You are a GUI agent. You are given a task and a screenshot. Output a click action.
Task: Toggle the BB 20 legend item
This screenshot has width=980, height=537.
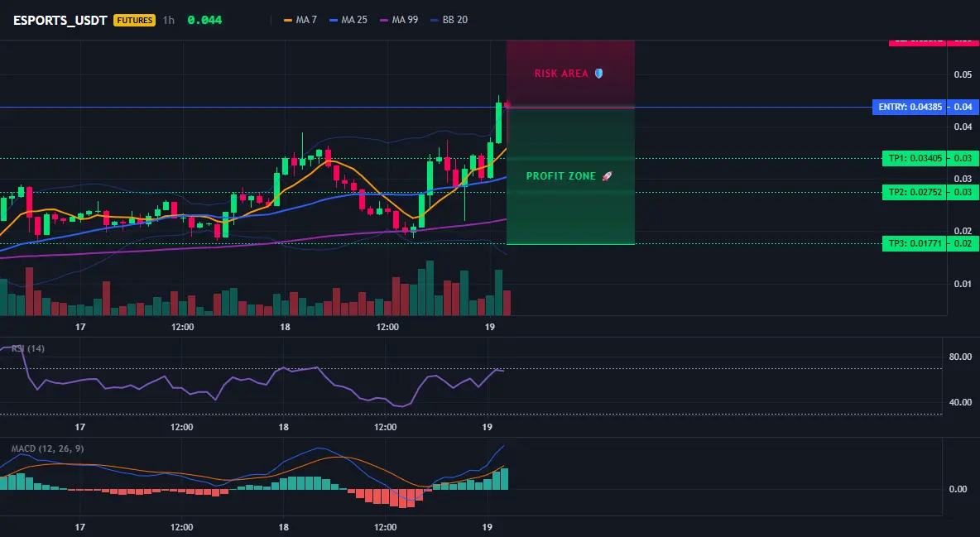click(x=449, y=20)
